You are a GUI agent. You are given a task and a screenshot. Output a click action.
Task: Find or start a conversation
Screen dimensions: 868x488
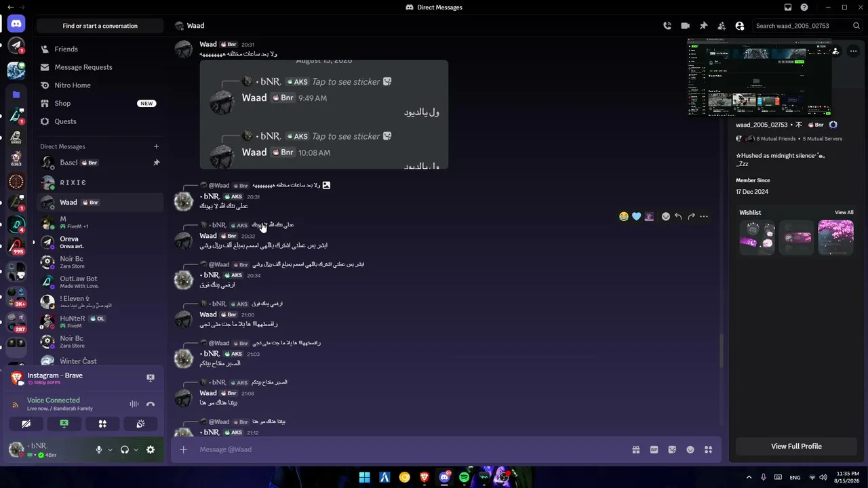point(100,26)
